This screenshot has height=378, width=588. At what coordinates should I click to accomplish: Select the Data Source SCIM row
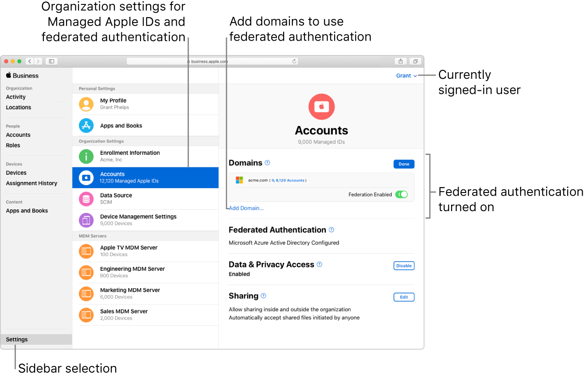(145, 199)
